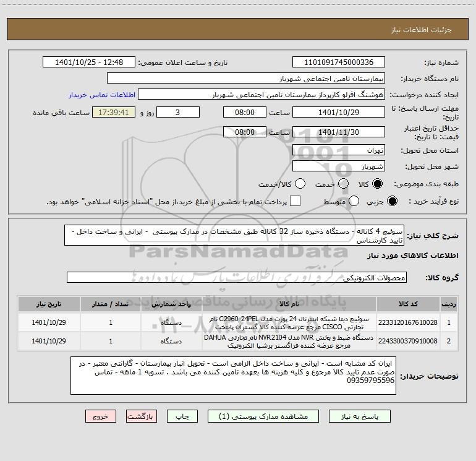This screenshot has height=461, width=476.
Task: Open the اطلاعات تماس خریدار link
Action: coord(102,95)
